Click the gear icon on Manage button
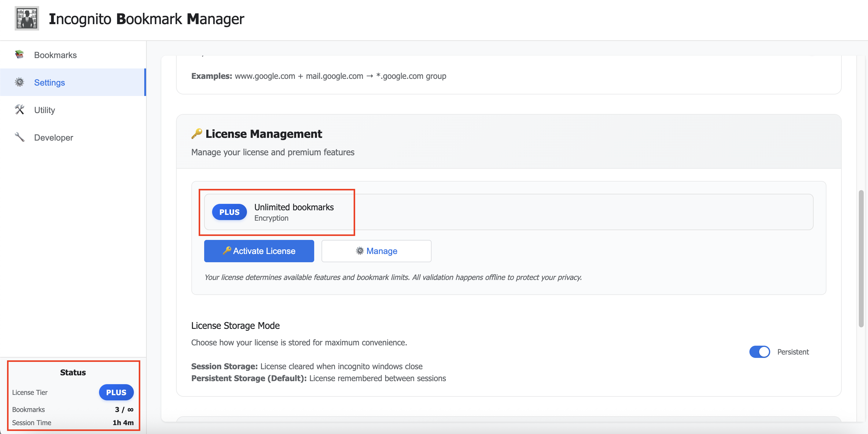 click(x=360, y=251)
